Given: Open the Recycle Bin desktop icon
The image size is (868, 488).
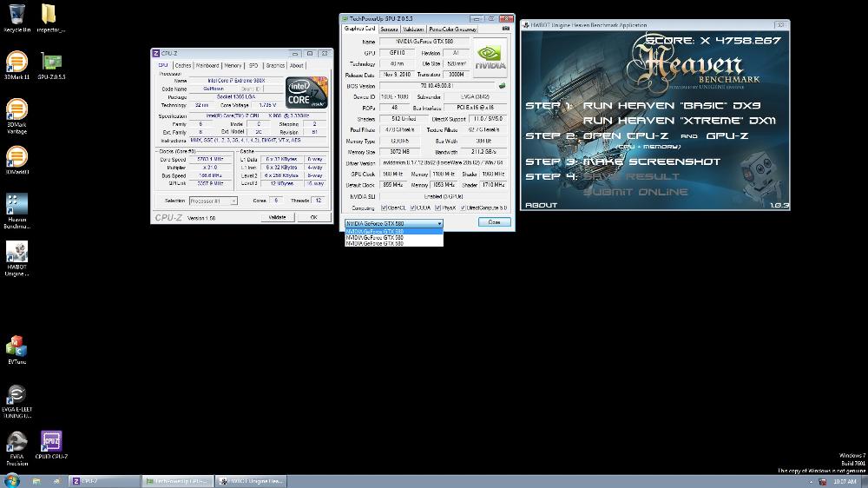Looking at the screenshot, I should (16, 17).
